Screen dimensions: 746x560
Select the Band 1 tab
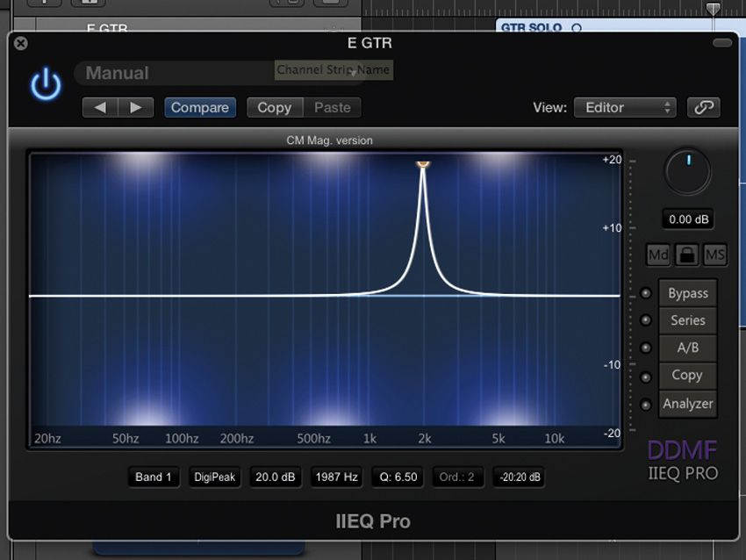(x=153, y=477)
